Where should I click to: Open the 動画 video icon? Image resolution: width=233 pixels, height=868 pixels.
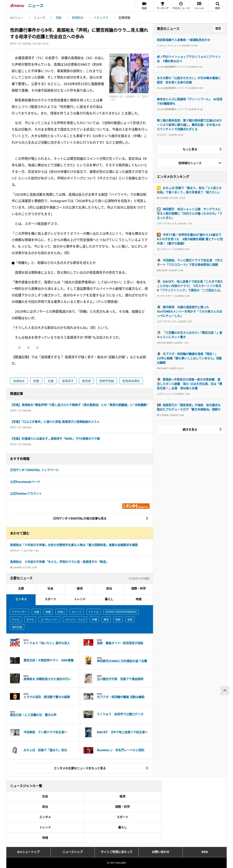pyautogui.click(x=144, y=6)
